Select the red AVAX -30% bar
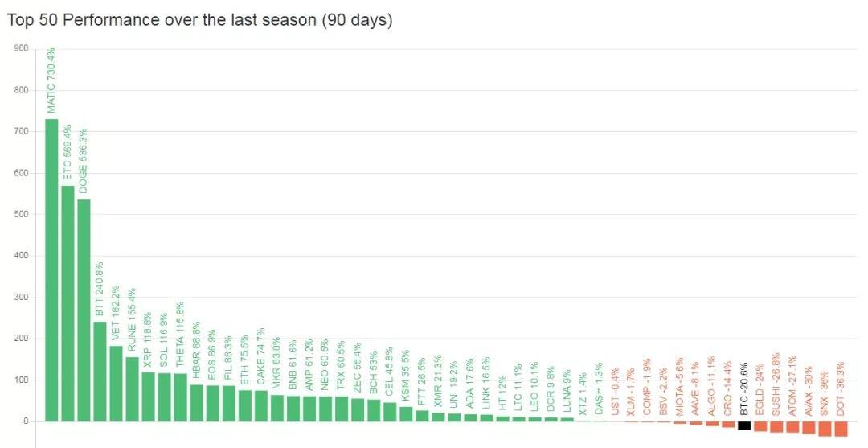 (x=809, y=427)
